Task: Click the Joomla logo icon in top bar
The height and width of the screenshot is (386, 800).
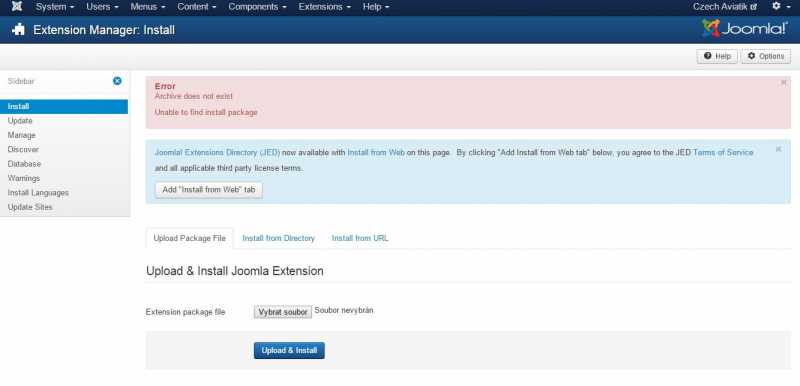Action: point(17,7)
